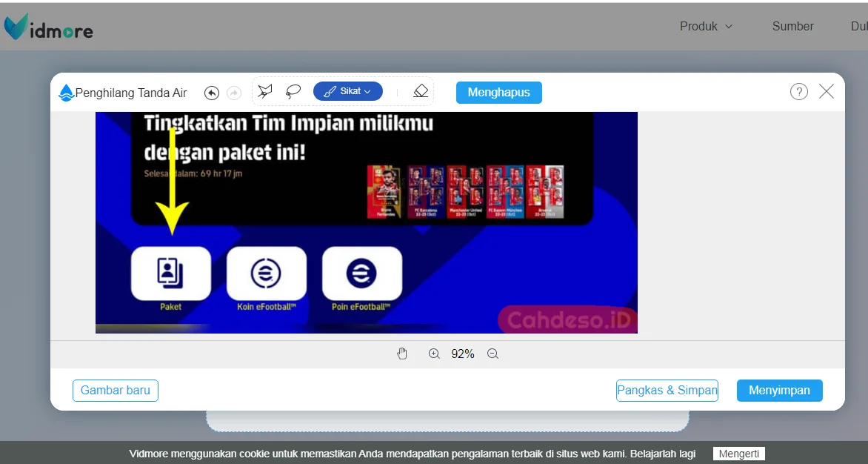The height and width of the screenshot is (464, 868).
Task: Select the polygonal selection tool
Action: tap(265, 91)
